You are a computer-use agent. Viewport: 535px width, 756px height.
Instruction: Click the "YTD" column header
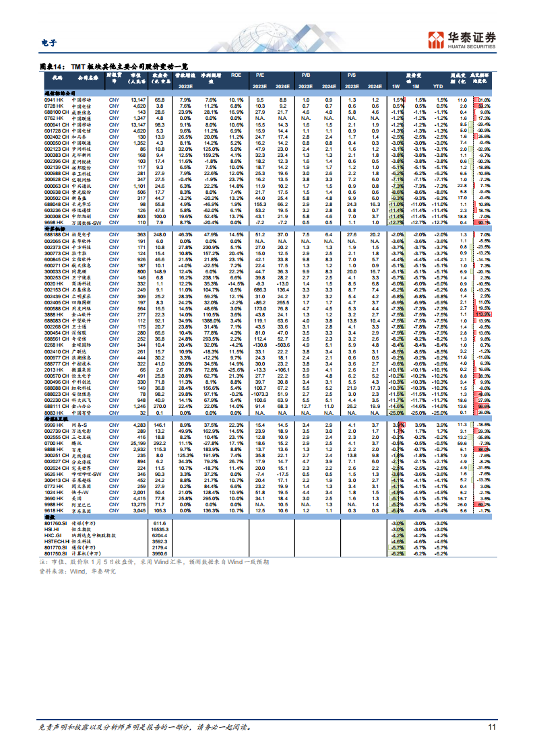[x=437, y=86]
